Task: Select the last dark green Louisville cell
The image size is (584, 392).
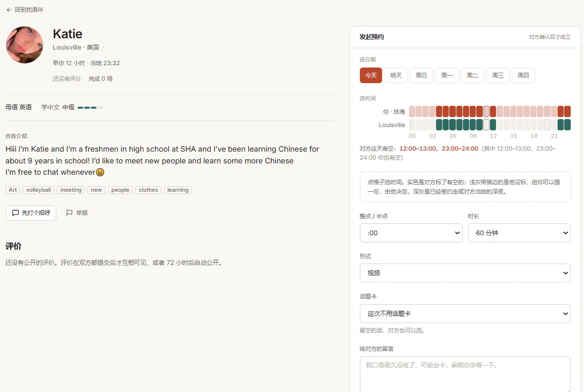Action: pos(567,125)
